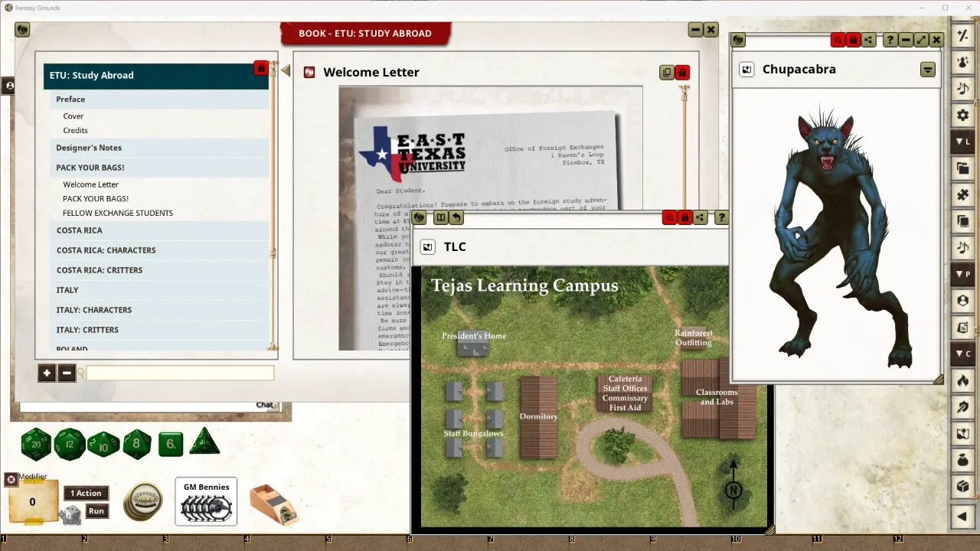Toggle the red lock on ETU: Study Abroad index
The width and height of the screenshot is (980, 551).
tap(261, 68)
